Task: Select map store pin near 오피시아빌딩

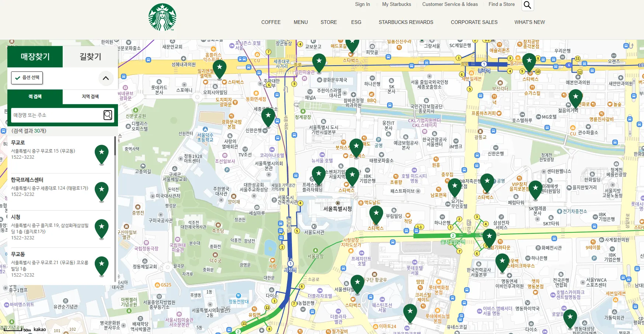Action: point(220,69)
